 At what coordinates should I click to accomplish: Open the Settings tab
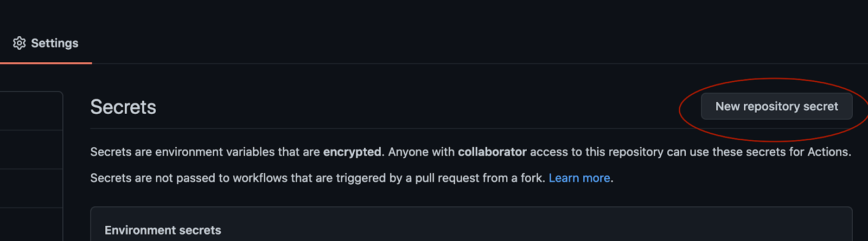pos(54,43)
